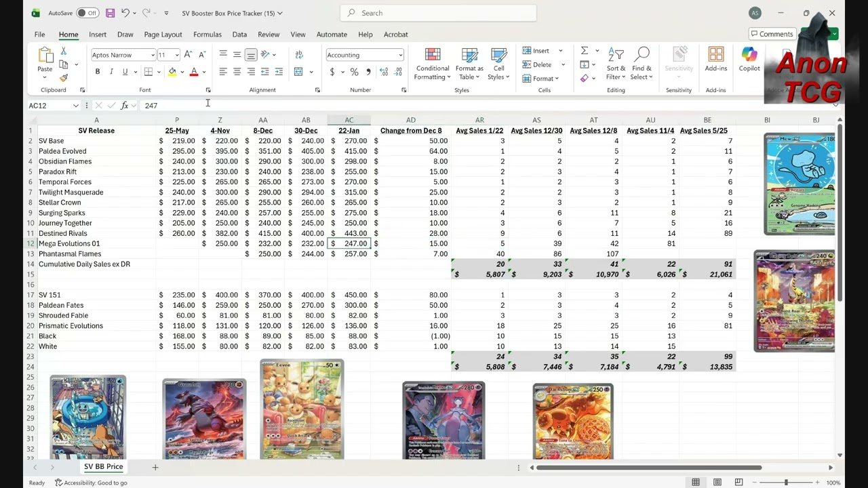Select column header AC
This screenshot has height=488, width=868.
349,120
